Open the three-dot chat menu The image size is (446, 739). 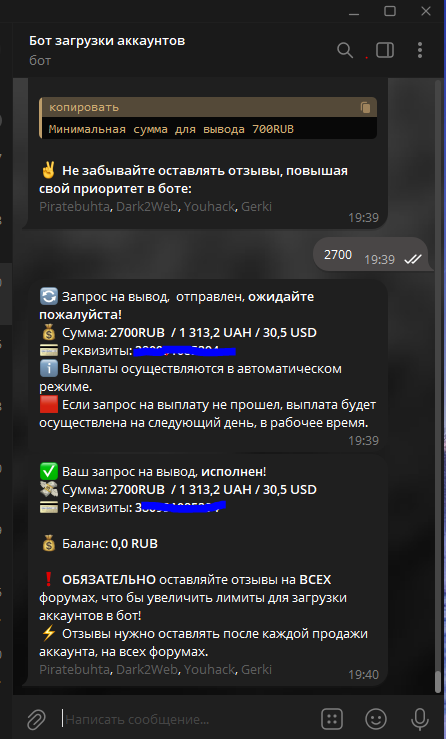point(420,50)
